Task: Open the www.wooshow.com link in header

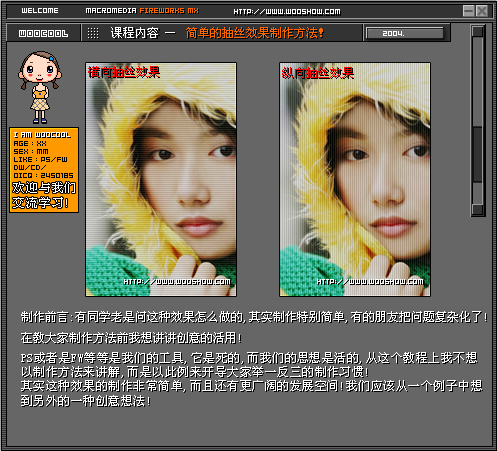Action: pyautogui.click(x=287, y=12)
